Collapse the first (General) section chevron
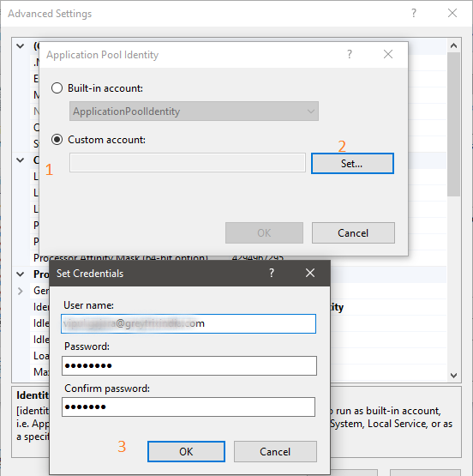Image resolution: width=473 pixels, height=476 pixels. pyautogui.click(x=21, y=46)
